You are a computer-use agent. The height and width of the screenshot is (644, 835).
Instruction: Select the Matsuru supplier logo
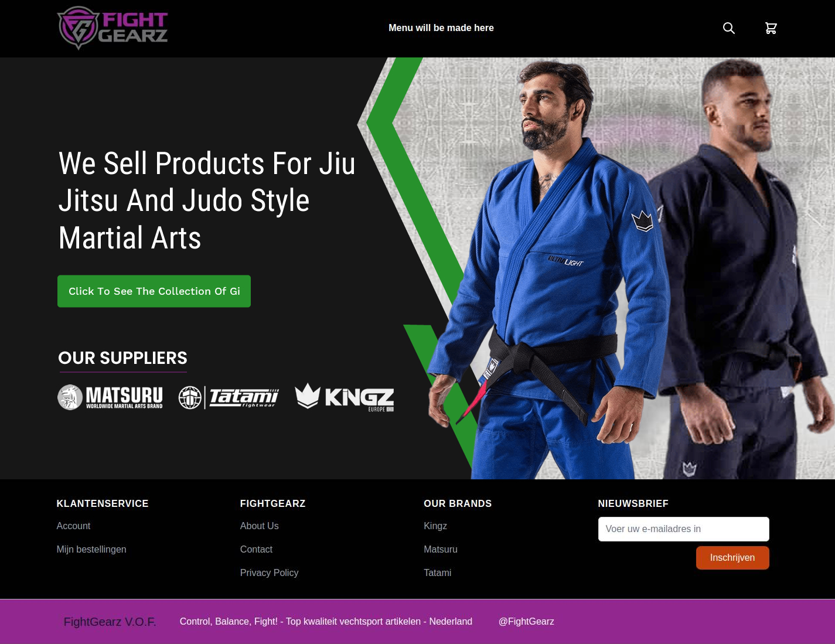[x=110, y=397]
